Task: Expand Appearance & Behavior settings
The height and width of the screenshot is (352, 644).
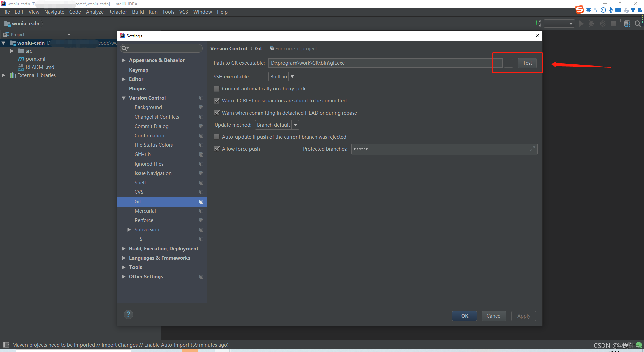Action: pos(124,60)
